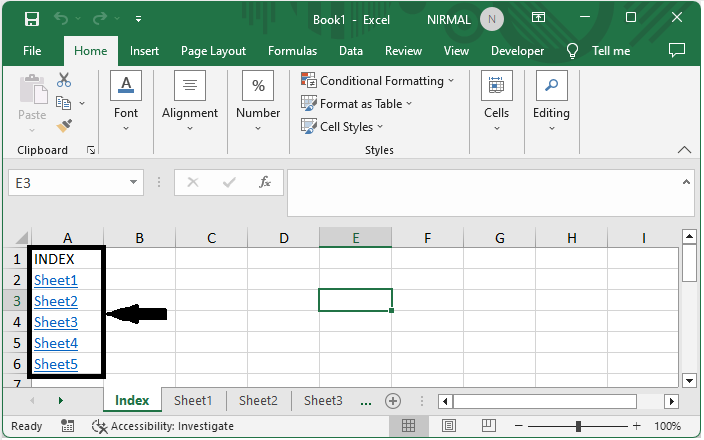Switch to Page Layout view icon

point(449,426)
